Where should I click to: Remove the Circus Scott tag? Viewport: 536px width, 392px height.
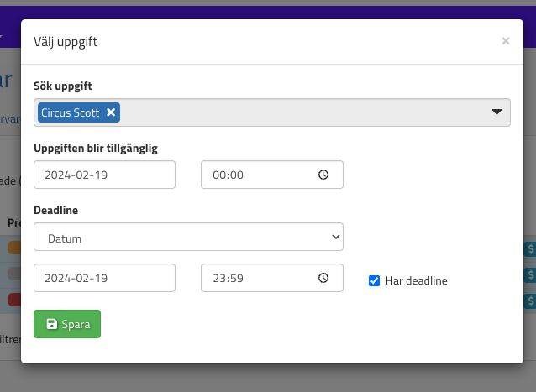coord(112,112)
